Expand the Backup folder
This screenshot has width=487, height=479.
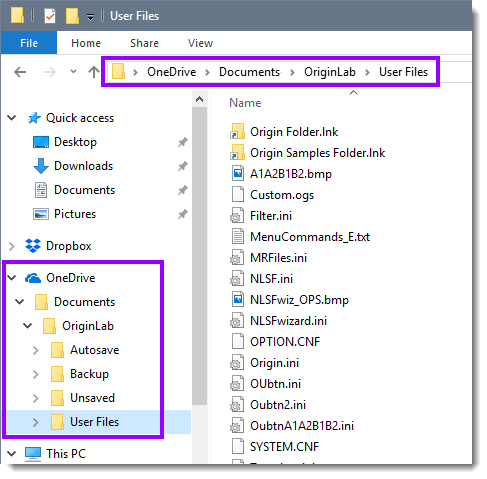(36, 374)
